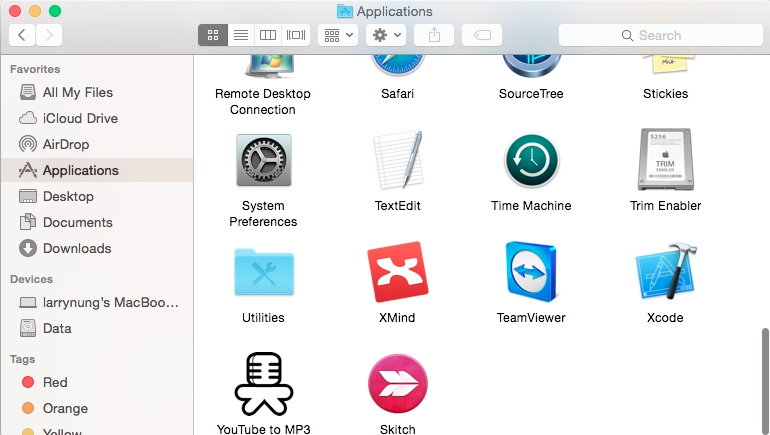
Task: Filter by the Red tag
Action: [97, 382]
